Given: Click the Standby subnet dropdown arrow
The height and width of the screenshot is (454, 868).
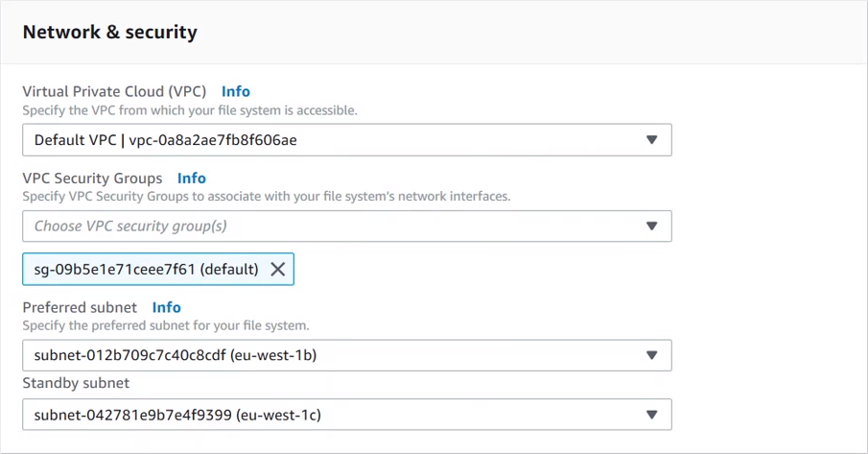Looking at the screenshot, I should coord(651,415).
